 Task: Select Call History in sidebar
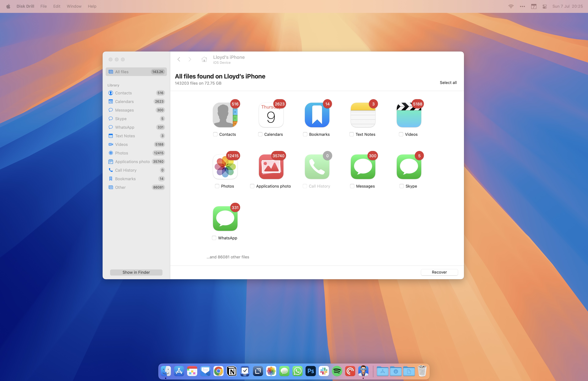[x=136, y=170]
